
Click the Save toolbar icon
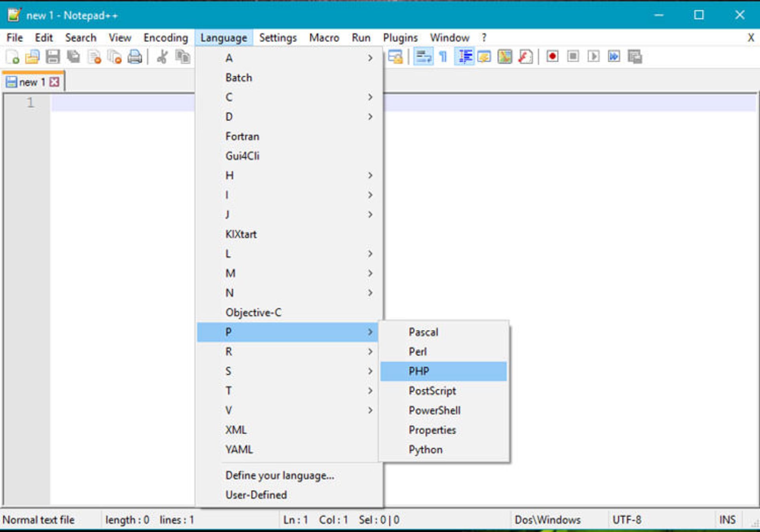(53, 57)
